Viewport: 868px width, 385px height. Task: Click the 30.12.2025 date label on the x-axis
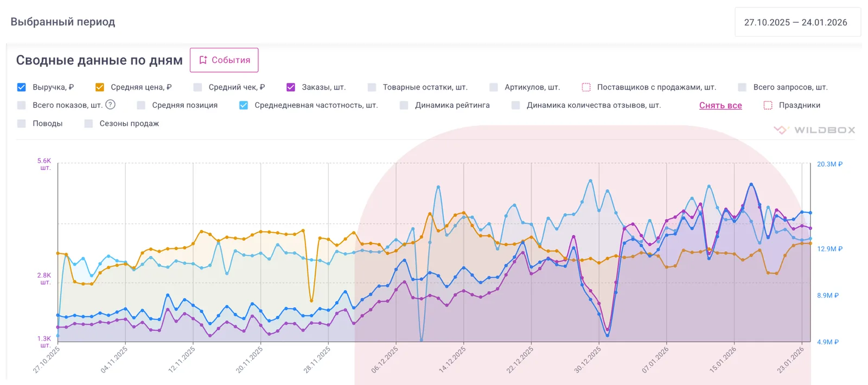[588, 360]
